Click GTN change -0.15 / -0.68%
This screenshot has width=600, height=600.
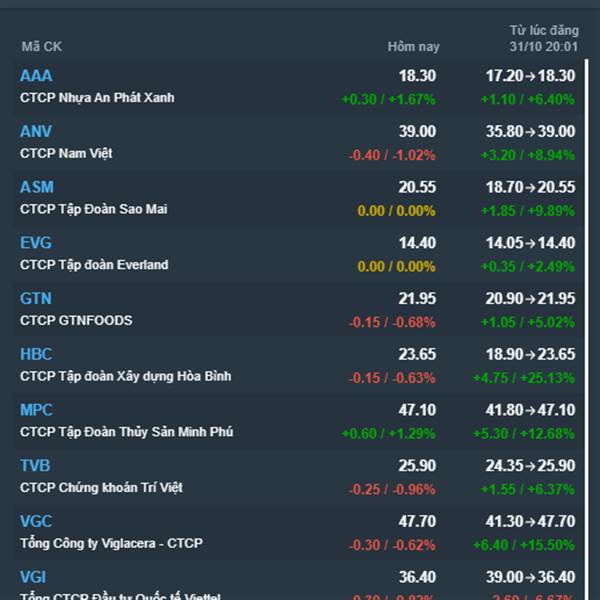click(392, 322)
